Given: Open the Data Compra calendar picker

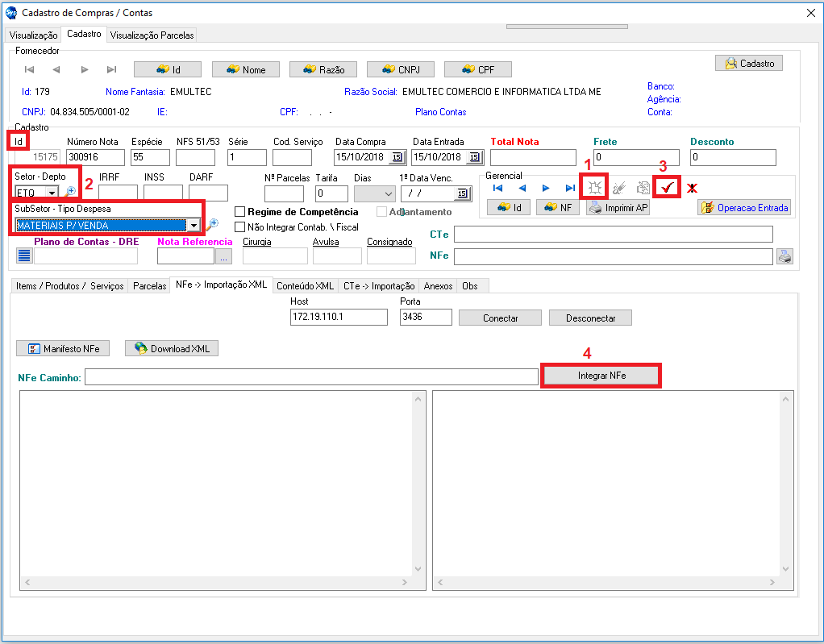Looking at the screenshot, I should (x=397, y=157).
